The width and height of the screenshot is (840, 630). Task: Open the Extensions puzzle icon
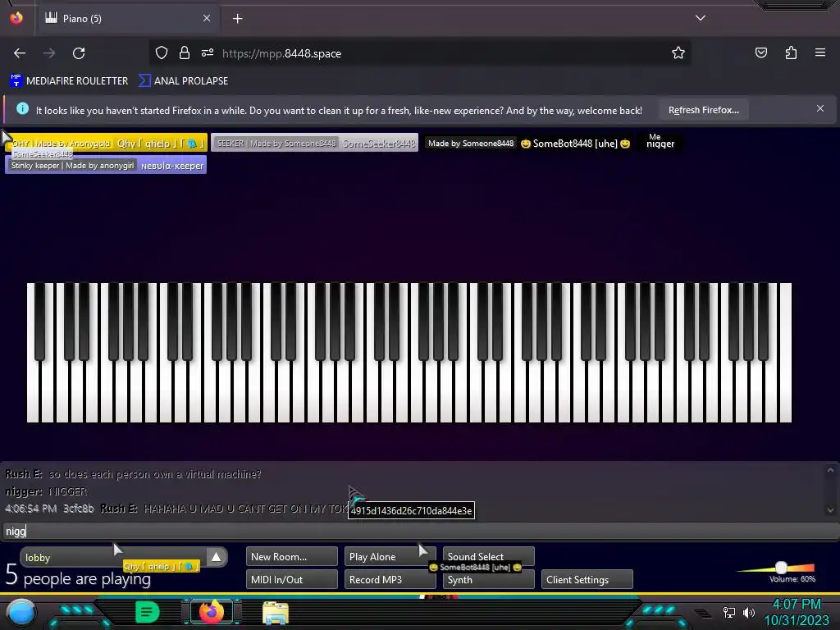[791, 52]
